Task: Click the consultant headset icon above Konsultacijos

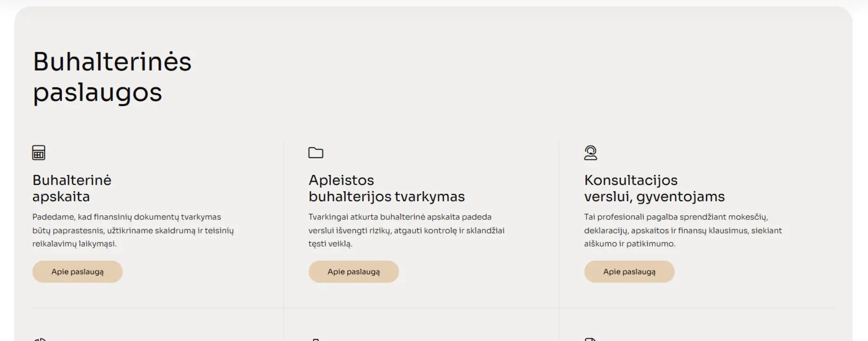Action: click(x=590, y=153)
